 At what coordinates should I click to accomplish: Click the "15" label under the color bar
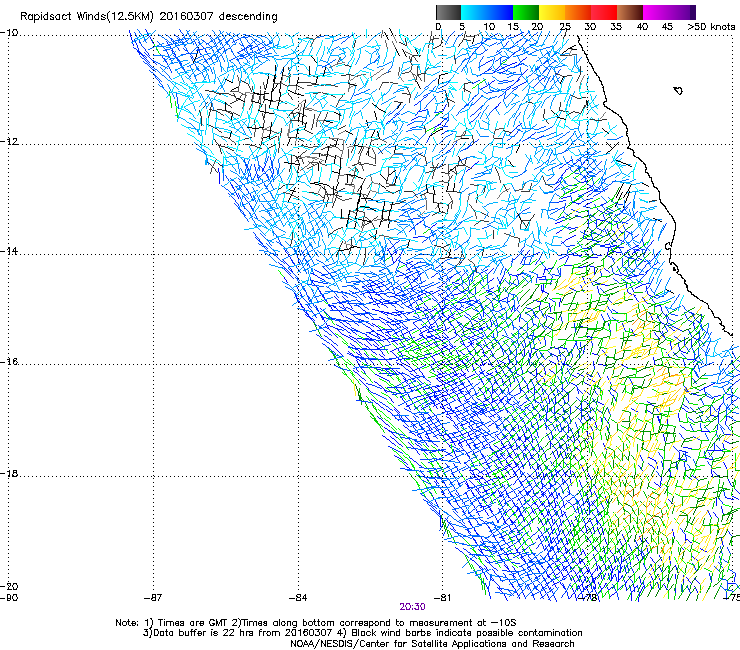[513, 27]
